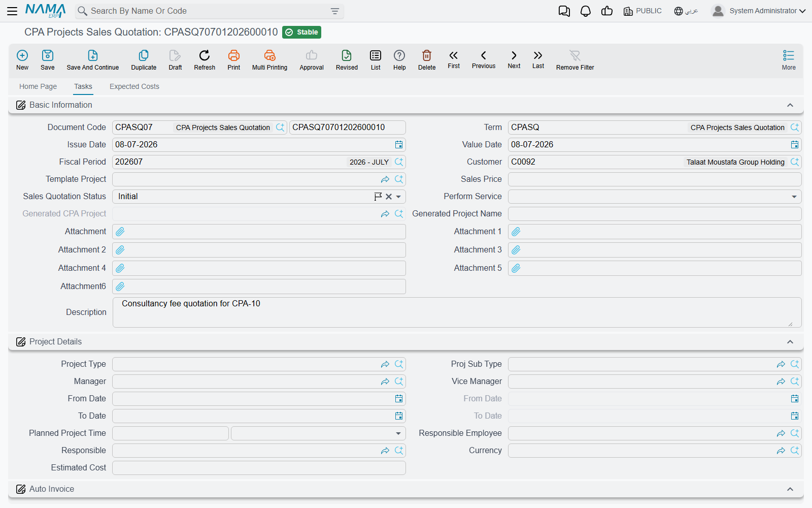Click the Search By Name Or Code box
812x508 pixels.
(208, 11)
